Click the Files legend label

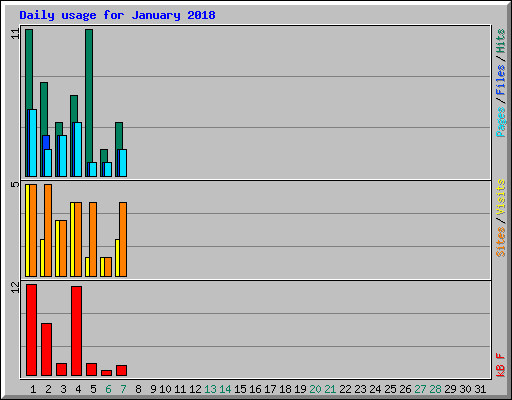point(500,79)
